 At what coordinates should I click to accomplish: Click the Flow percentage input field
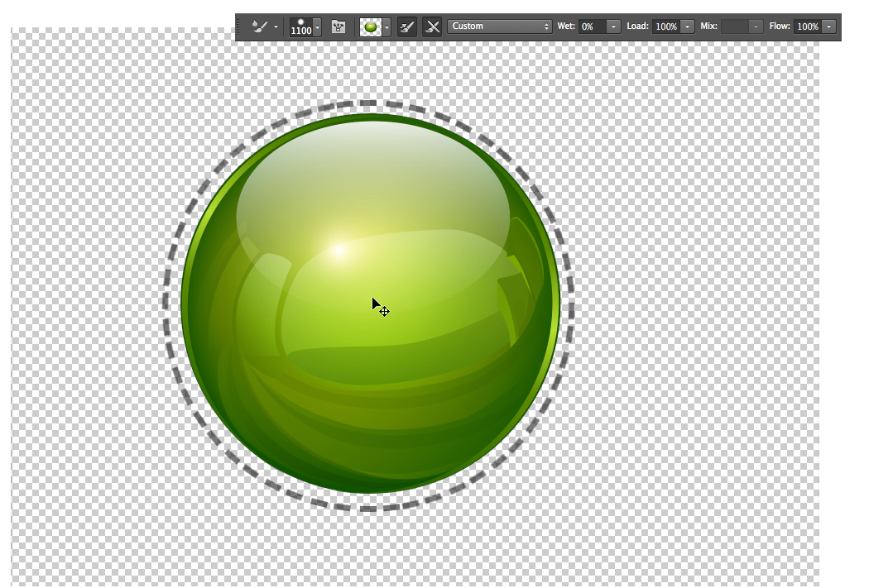[808, 26]
